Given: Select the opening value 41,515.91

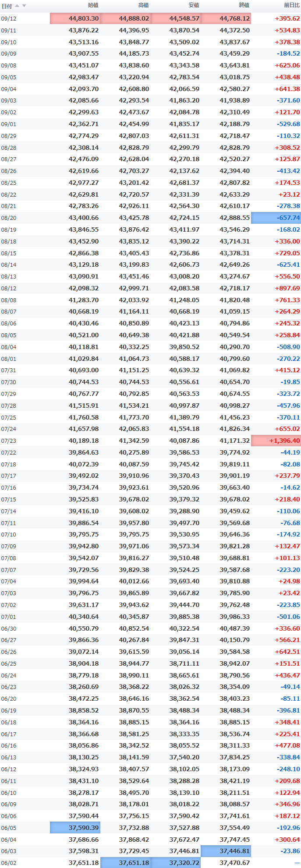Looking at the screenshot, I should (x=84, y=406).
